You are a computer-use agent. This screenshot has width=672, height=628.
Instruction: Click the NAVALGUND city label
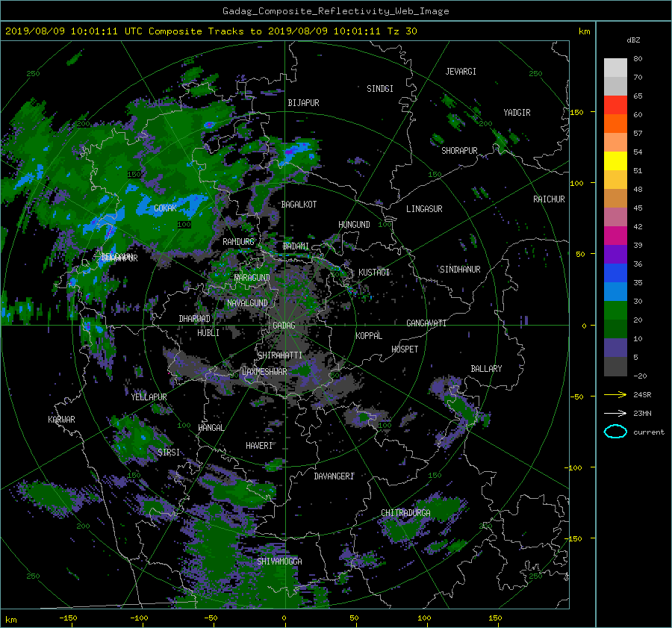[x=247, y=303]
